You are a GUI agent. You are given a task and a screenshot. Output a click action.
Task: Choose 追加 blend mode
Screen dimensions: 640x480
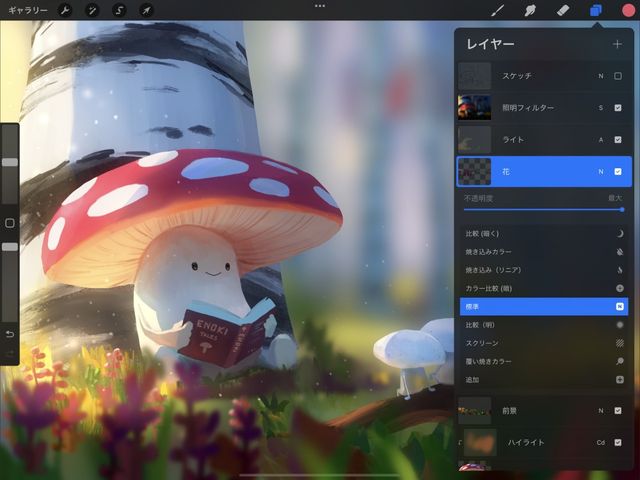[544, 380]
